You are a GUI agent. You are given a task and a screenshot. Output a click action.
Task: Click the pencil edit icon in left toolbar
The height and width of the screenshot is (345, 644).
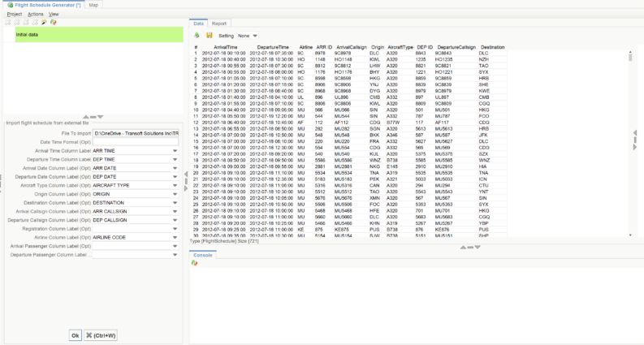click(x=44, y=22)
